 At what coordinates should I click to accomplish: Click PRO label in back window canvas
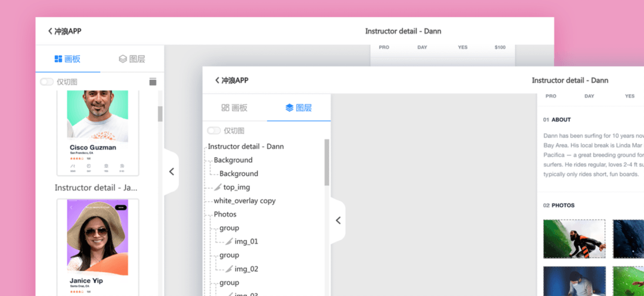383,47
